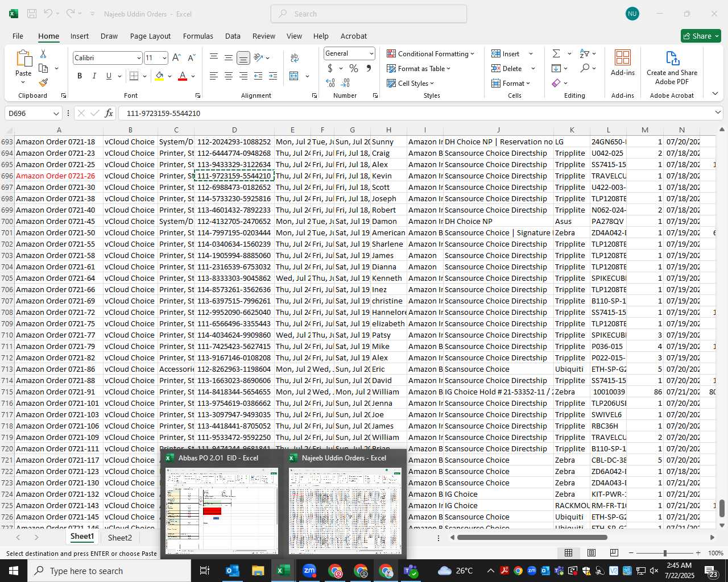This screenshot has height=582, width=728.
Task: Click the zoom slider handle
Action: point(665,553)
